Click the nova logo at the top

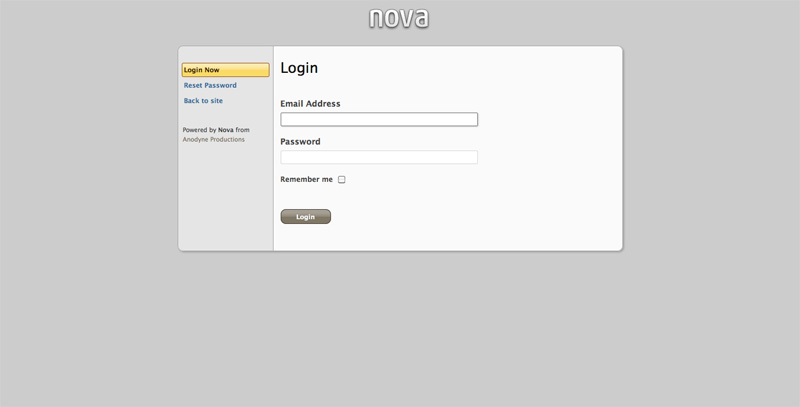click(x=399, y=18)
